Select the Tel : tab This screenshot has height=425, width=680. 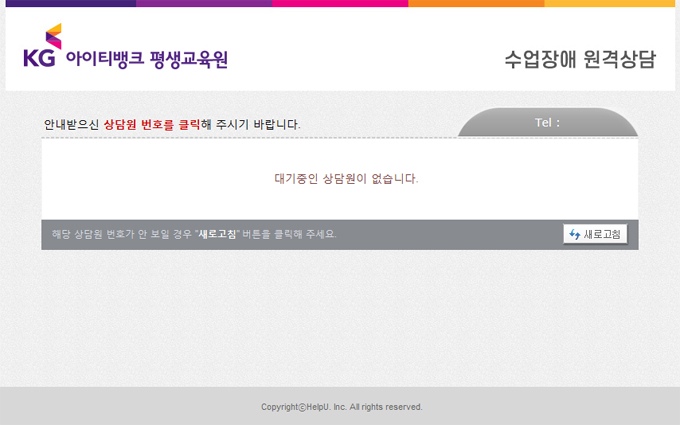548,123
